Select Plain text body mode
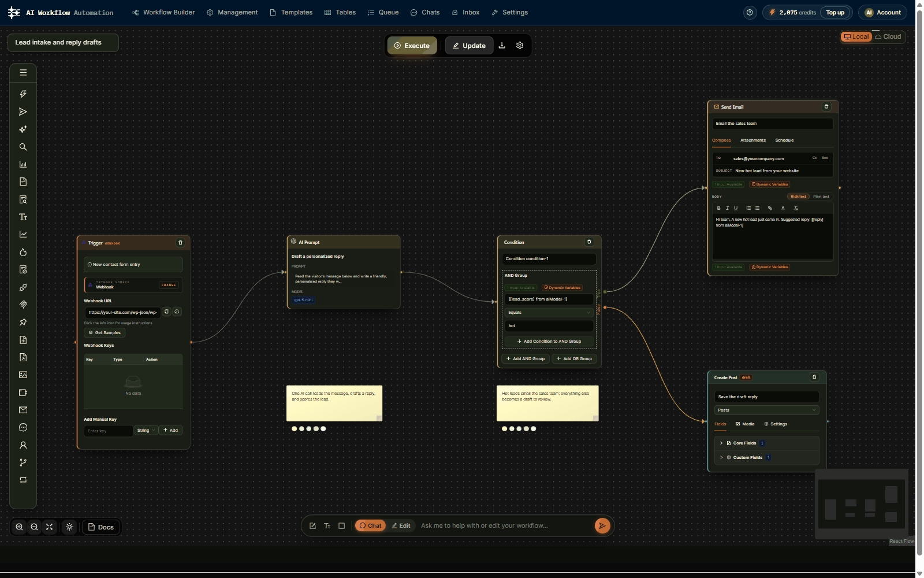 tap(821, 197)
